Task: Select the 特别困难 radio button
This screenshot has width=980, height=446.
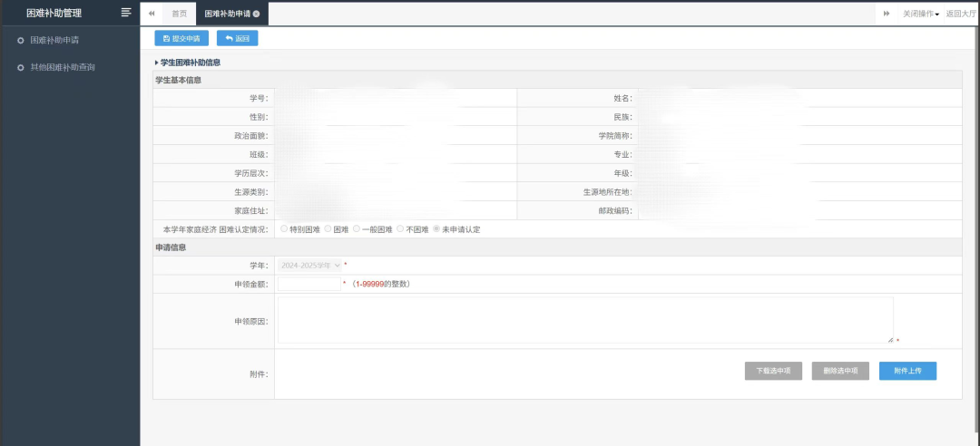Action: (284, 228)
